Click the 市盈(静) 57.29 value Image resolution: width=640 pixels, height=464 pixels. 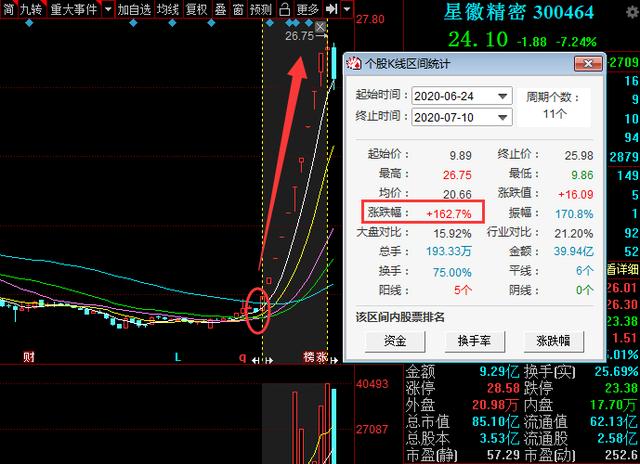pyautogui.click(x=503, y=455)
